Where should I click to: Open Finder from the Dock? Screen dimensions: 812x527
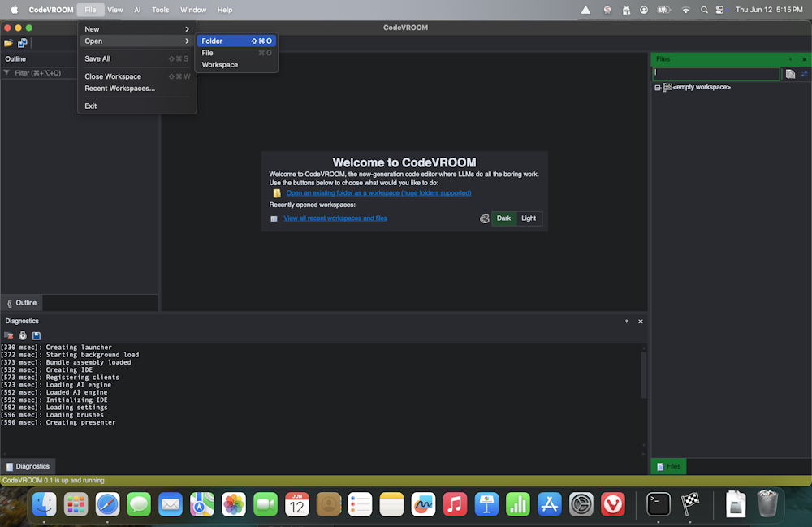point(45,503)
